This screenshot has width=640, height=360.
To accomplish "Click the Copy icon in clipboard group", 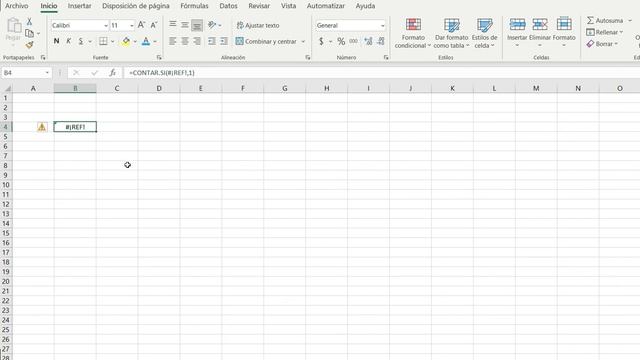I will pos(29,33).
